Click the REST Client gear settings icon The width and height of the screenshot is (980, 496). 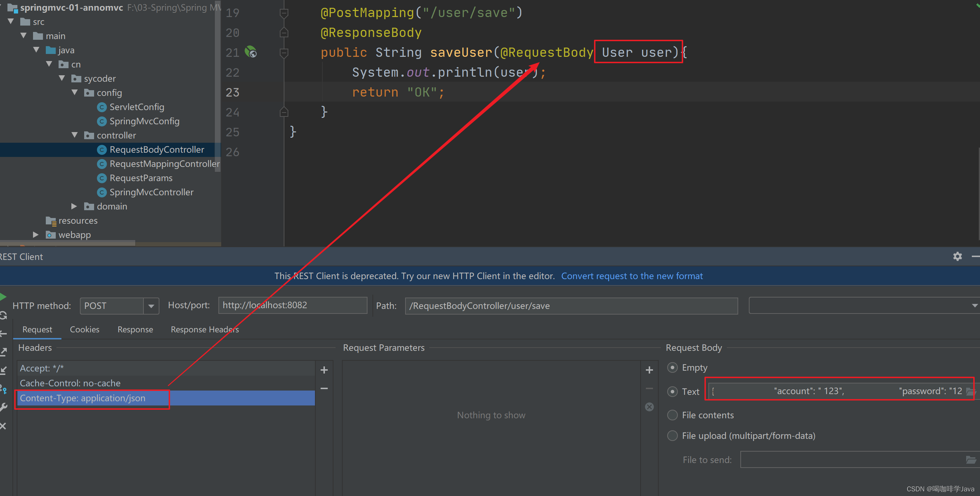(x=957, y=257)
